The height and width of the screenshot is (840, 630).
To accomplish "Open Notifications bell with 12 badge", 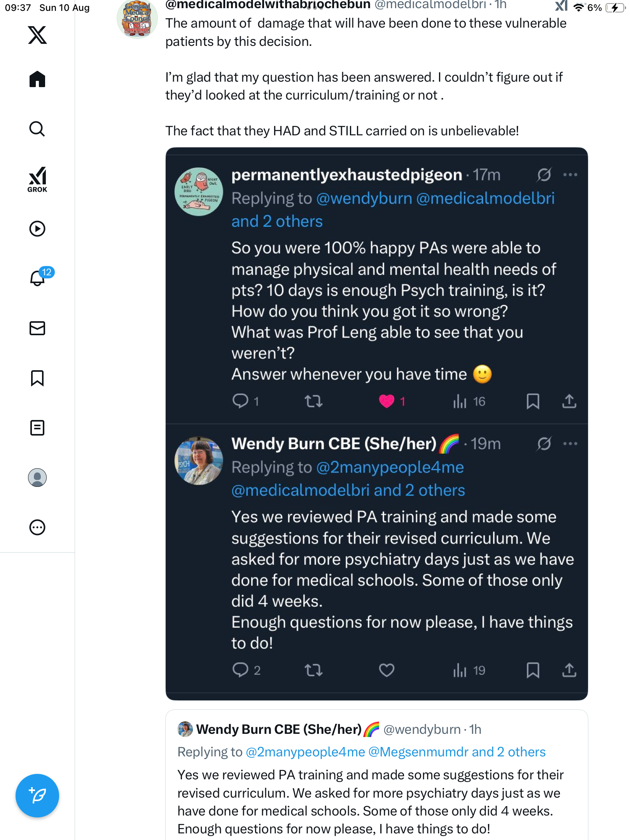I will [x=38, y=278].
